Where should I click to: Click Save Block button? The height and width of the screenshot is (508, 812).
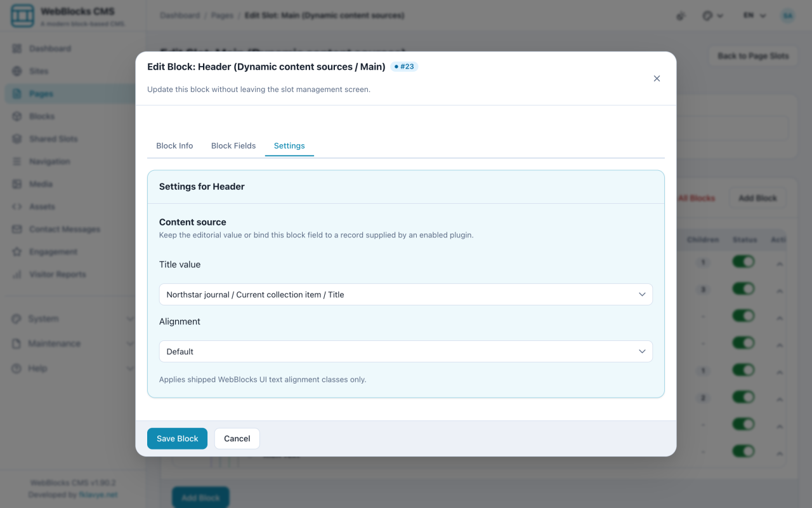pyautogui.click(x=178, y=439)
